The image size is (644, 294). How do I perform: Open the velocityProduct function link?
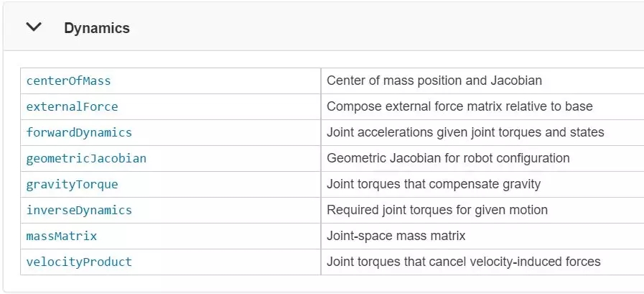tap(79, 262)
